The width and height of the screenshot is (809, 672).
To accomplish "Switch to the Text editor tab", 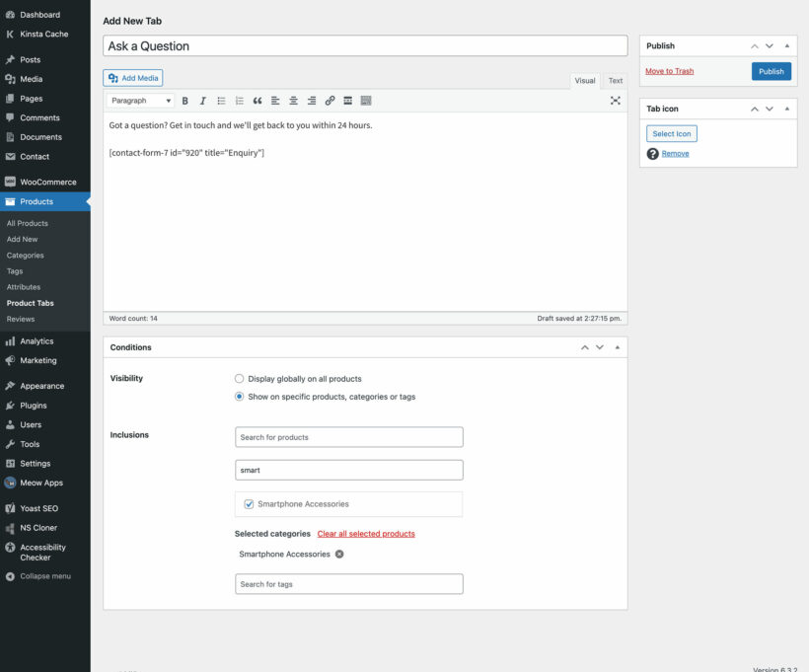I will tap(615, 80).
